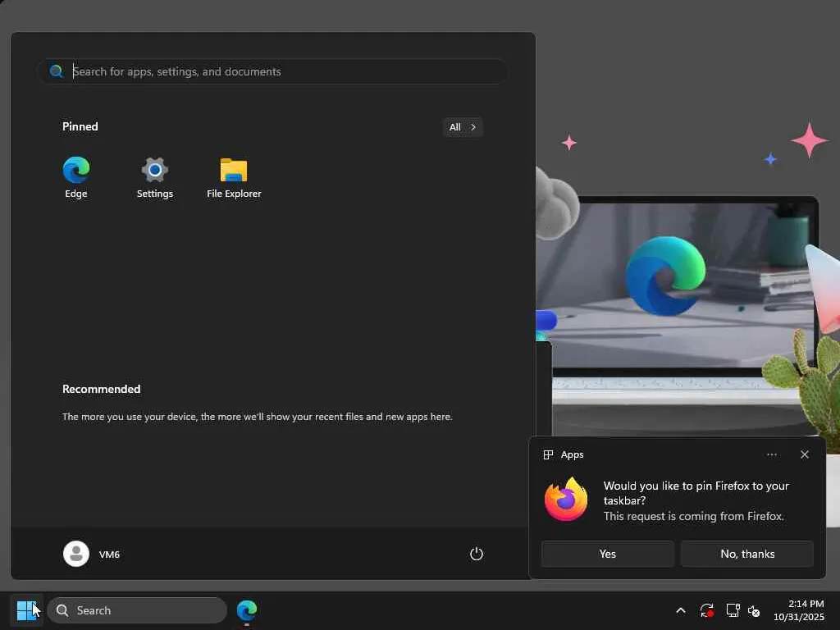This screenshot has width=840, height=630.
Task: Decline with No, thanks button
Action: pos(747,554)
